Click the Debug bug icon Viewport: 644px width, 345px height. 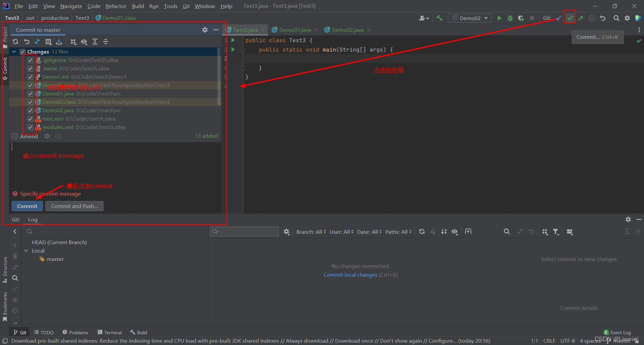pyautogui.click(x=510, y=18)
